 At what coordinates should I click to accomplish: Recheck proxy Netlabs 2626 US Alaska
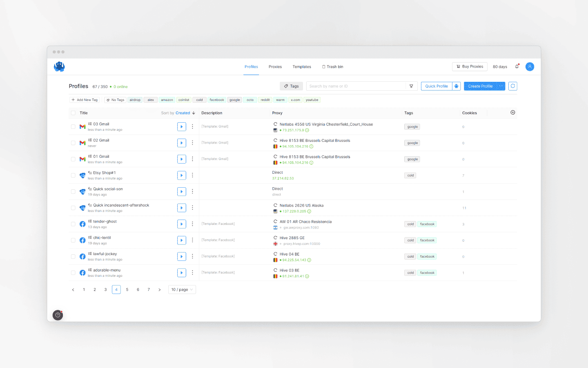[275, 205]
